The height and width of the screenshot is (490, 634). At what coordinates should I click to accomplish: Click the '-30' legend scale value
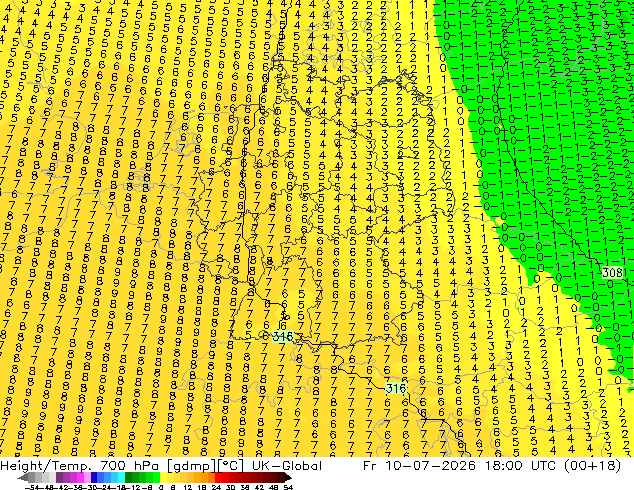coord(90,488)
